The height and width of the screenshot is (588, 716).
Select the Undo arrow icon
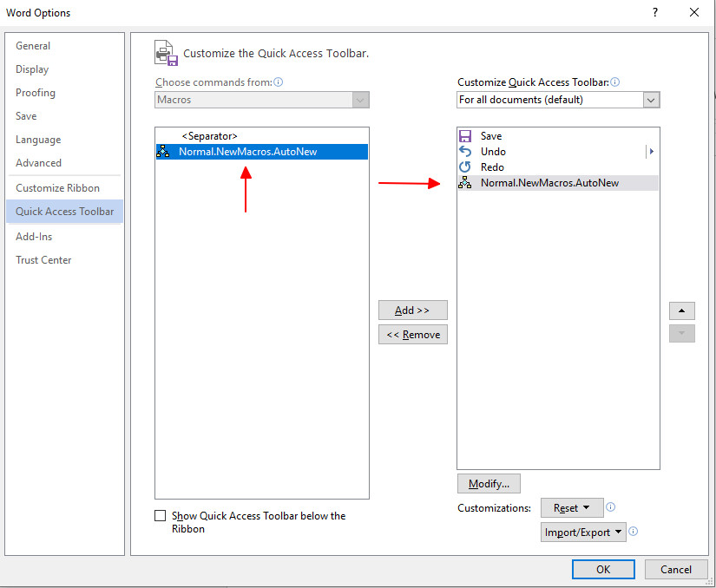click(x=465, y=152)
